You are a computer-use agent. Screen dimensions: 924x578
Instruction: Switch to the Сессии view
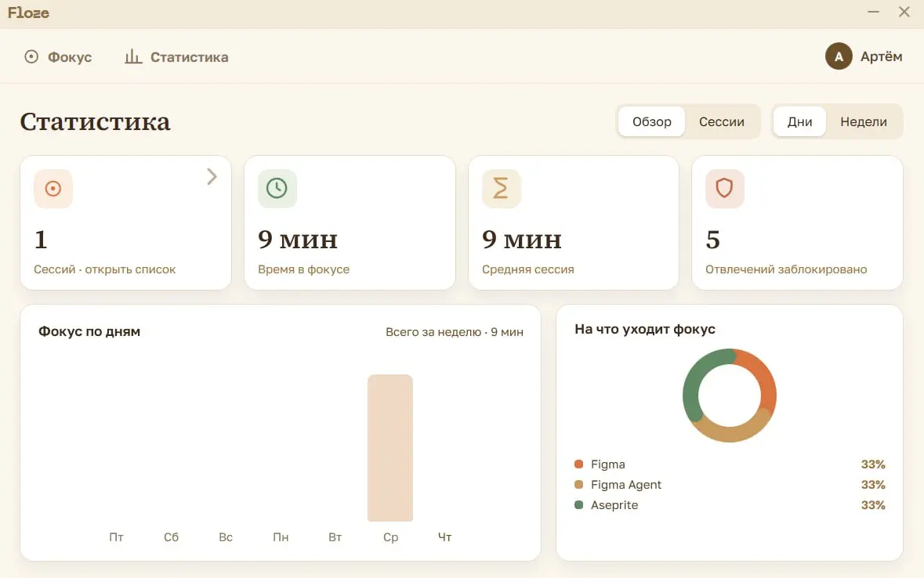click(721, 121)
